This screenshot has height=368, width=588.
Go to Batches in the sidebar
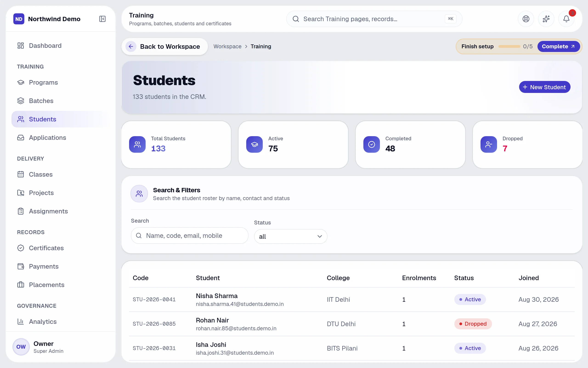click(60, 101)
